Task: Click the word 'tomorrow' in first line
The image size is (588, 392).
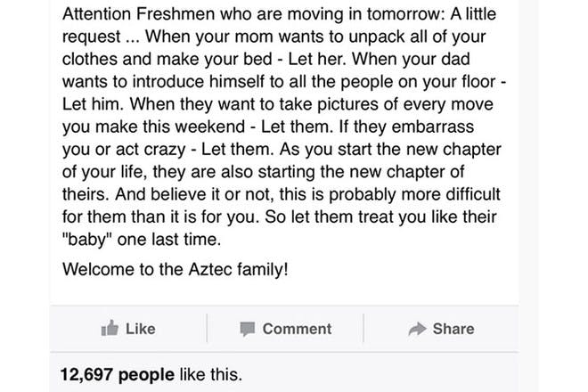Action: (x=405, y=14)
